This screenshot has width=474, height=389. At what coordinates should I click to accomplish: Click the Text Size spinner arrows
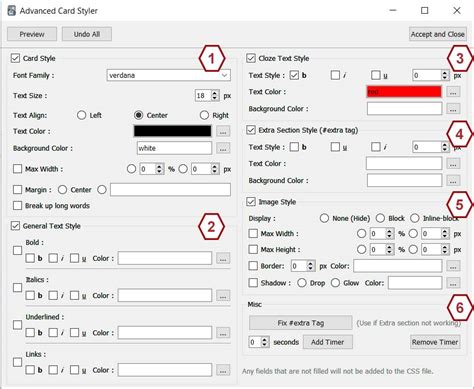[x=215, y=96]
